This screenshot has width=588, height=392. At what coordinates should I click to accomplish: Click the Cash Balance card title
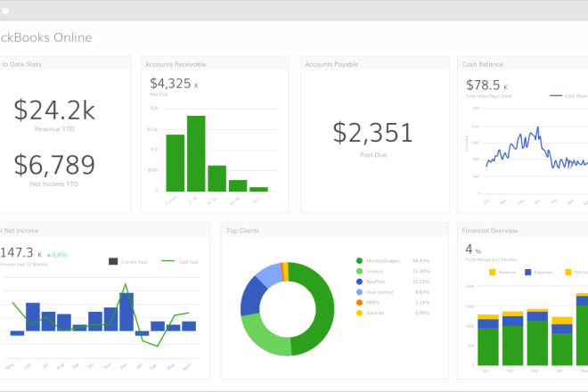coord(482,64)
